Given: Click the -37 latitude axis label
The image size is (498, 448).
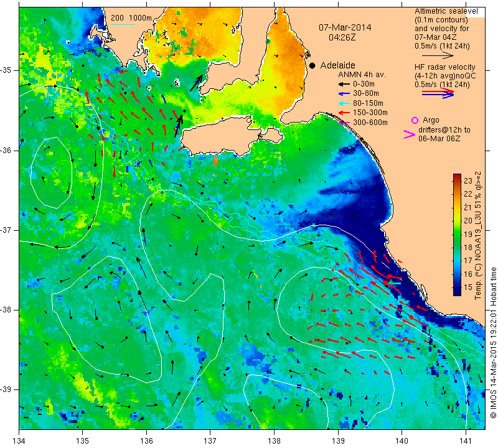Looking at the screenshot, I should pyautogui.click(x=7, y=230).
